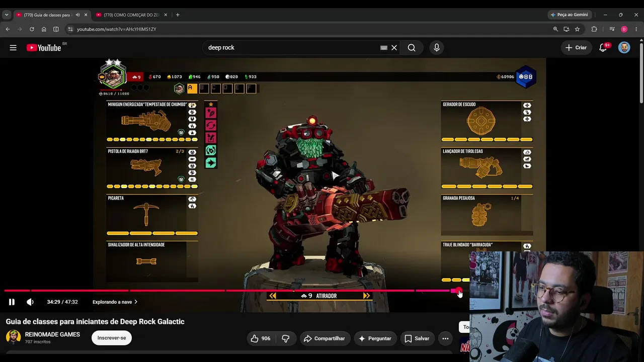Go forward in browser history
644x362 pixels.
click(20, 29)
